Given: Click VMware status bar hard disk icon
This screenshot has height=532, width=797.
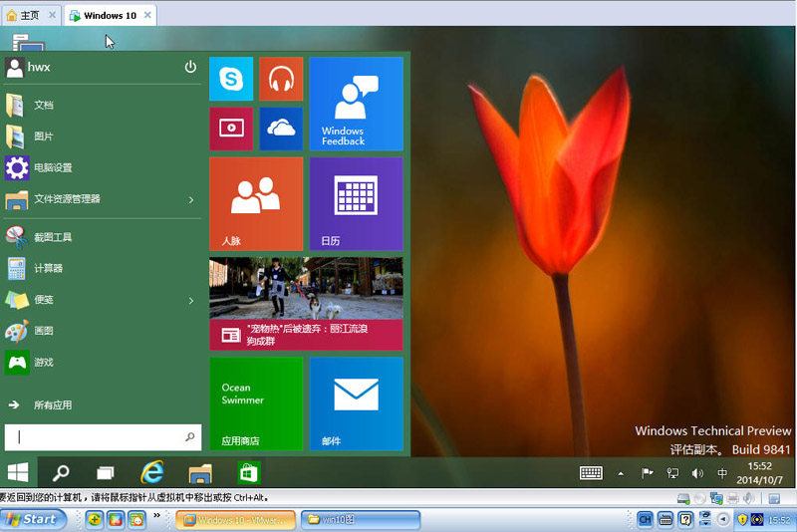Looking at the screenshot, I should tap(683, 498).
